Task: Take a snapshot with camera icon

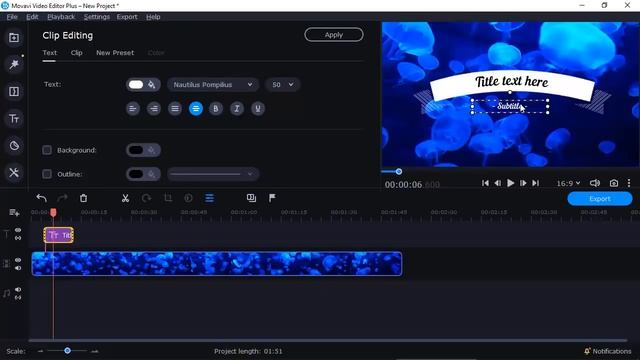Action: pyautogui.click(x=613, y=183)
